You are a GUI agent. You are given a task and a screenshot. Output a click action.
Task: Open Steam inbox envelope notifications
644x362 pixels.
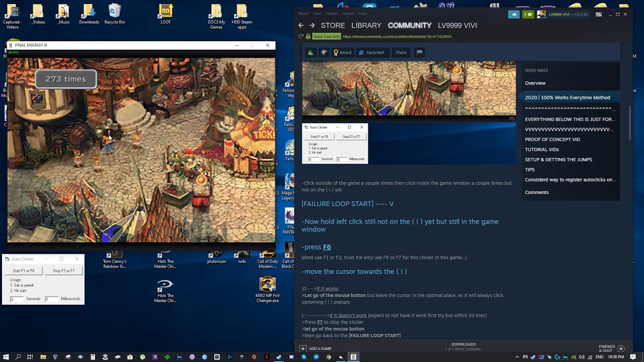pyautogui.click(x=528, y=15)
